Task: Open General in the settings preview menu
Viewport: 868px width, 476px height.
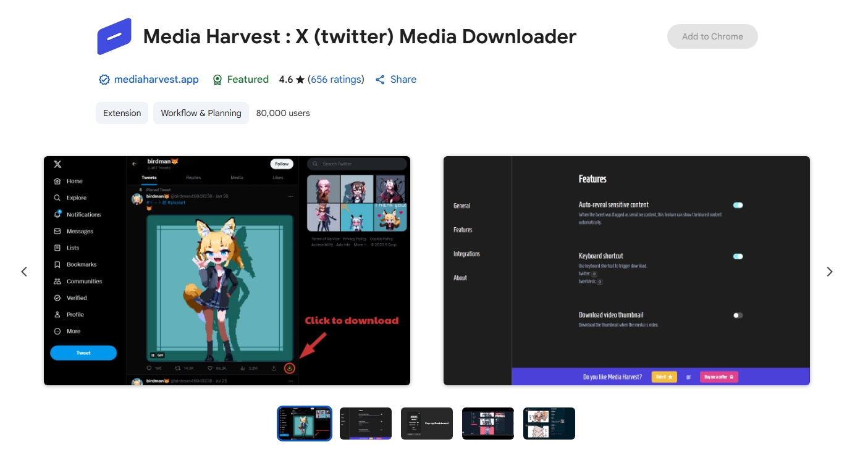Action: pos(461,206)
